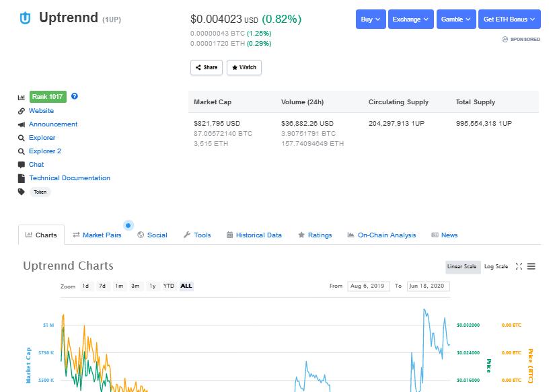Screen dimensions: 553x392
Task: Click the Token tag label
Action: 40,192
